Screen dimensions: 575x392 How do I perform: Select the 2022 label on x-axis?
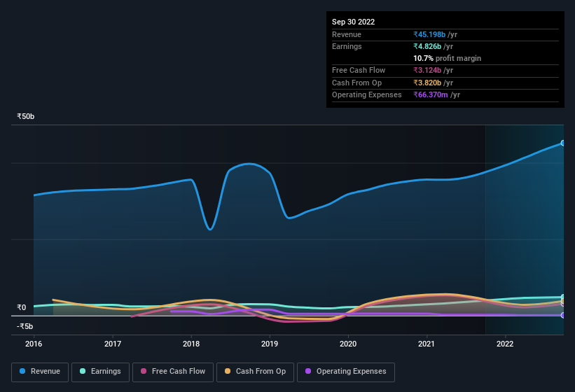(505, 344)
